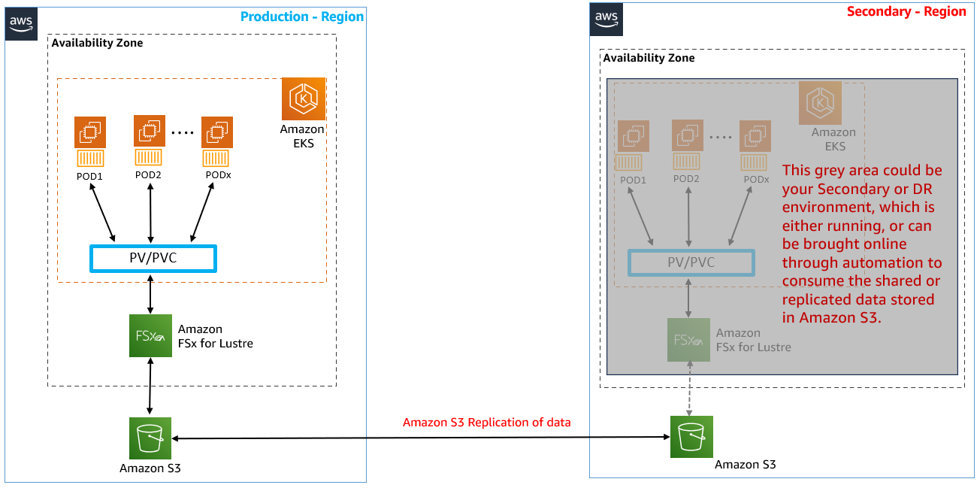Click the blue PV/PVC box in Production region
This screenshot has height=488, width=980.
pyautogui.click(x=153, y=259)
